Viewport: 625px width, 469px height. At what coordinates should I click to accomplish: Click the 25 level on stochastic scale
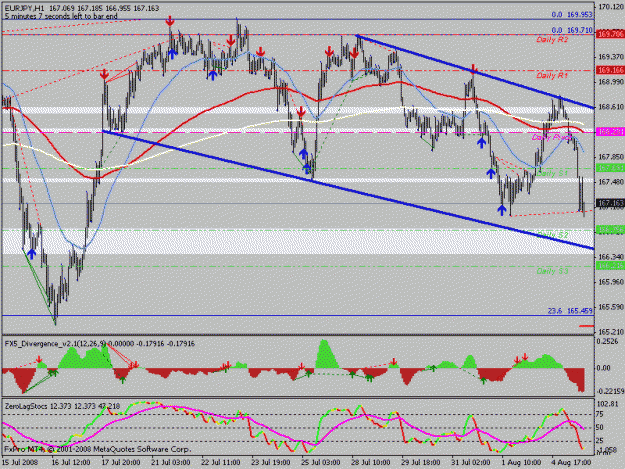(x=601, y=441)
